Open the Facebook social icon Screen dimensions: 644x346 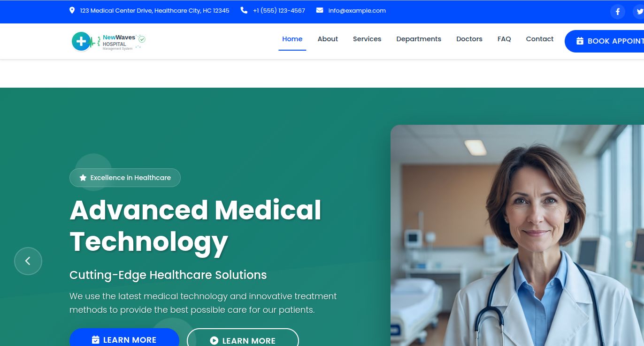(x=618, y=12)
